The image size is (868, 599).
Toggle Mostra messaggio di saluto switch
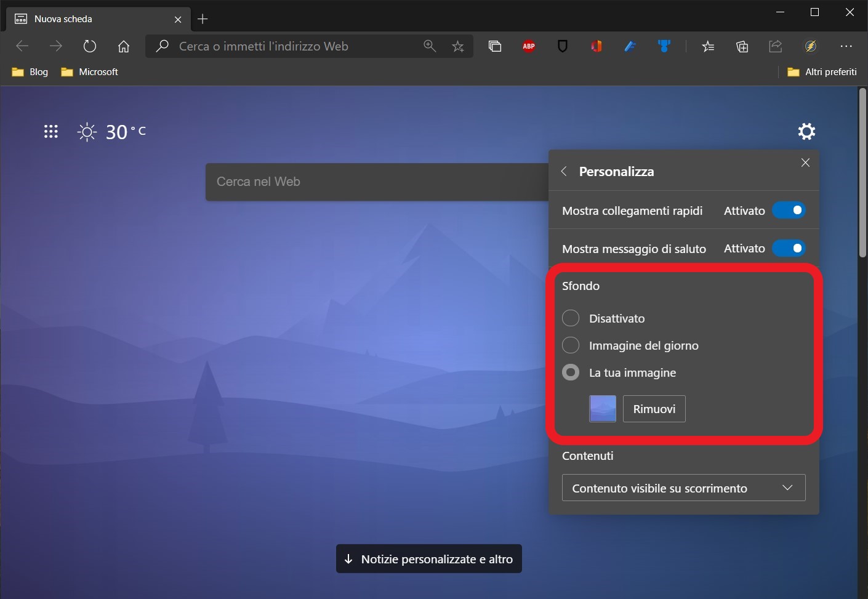[789, 248]
